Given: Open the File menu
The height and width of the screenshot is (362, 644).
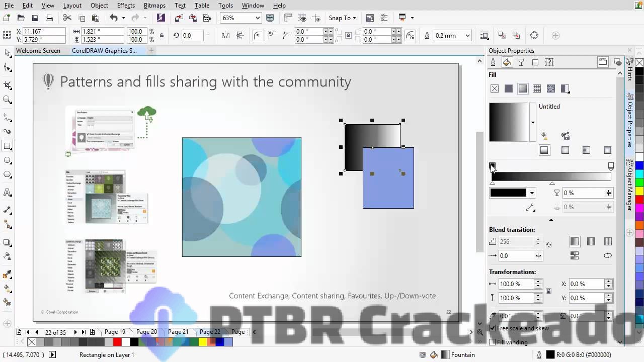Looking at the screenshot, I should tap(9, 6).
